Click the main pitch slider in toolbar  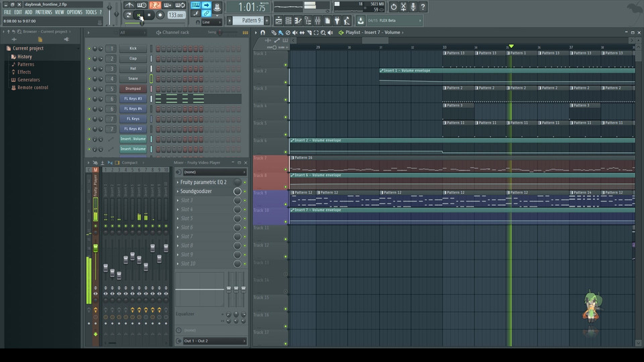(117, 13)
